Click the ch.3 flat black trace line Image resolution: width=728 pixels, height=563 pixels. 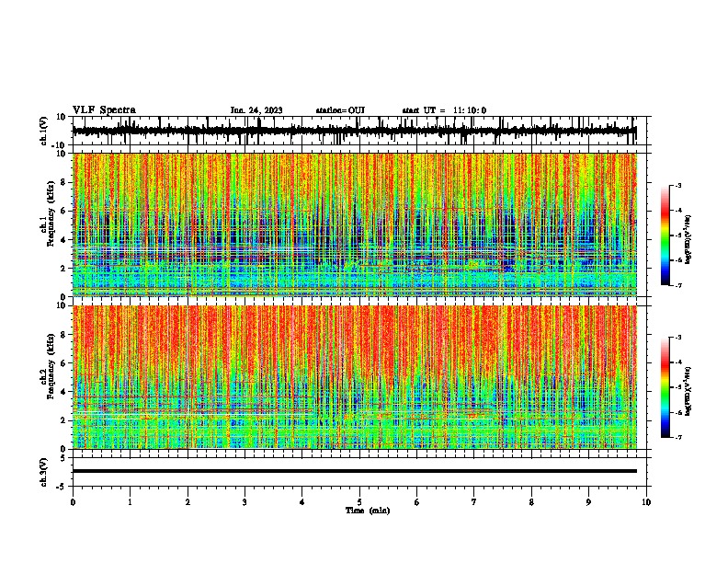tap(354, 471)
